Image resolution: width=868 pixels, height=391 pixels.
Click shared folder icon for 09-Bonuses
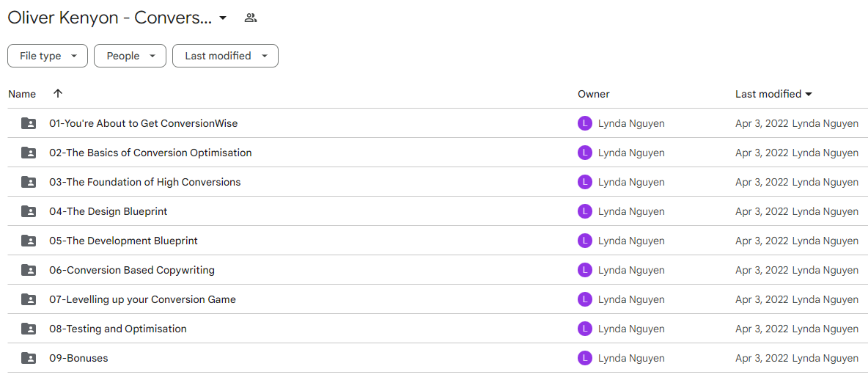coord(29,358)
